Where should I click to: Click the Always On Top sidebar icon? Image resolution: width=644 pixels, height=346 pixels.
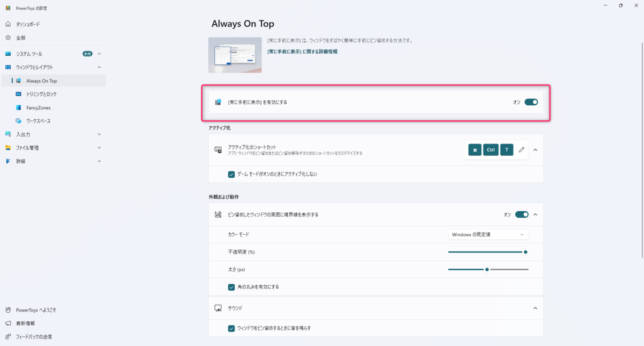pos(19,81)
